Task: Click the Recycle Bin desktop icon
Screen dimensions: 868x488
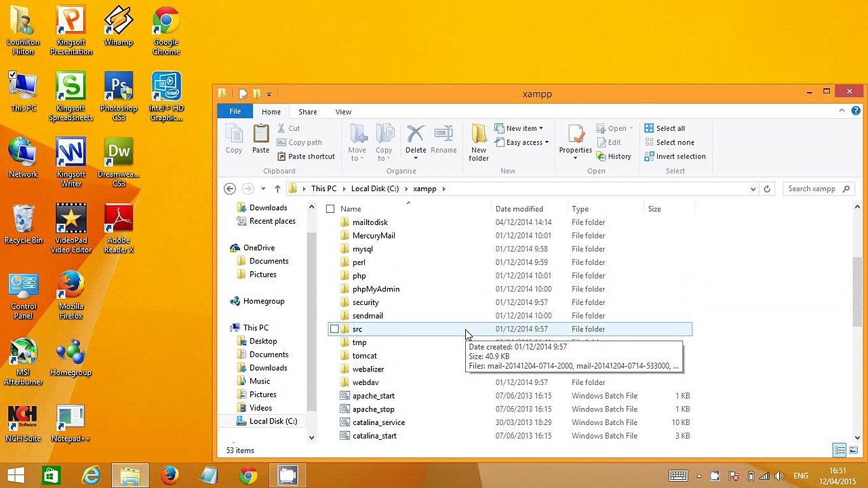Action: (23, 224)
